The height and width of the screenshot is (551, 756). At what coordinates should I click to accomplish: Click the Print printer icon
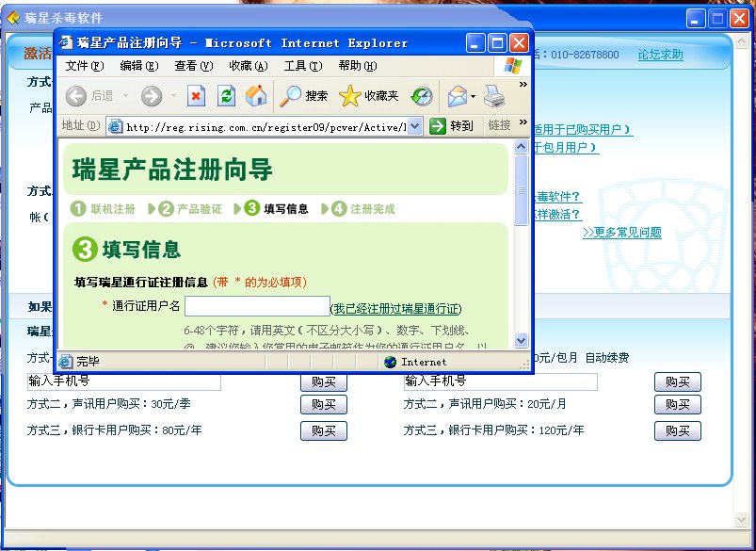tap(494, 96)
